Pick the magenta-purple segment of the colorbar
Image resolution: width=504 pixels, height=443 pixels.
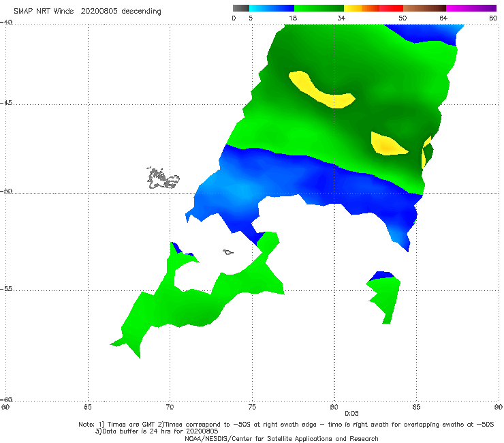[x=471, y=8]
